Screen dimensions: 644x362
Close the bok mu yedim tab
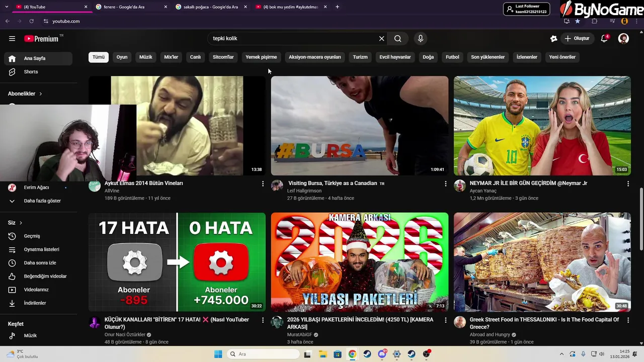[326, 7]
